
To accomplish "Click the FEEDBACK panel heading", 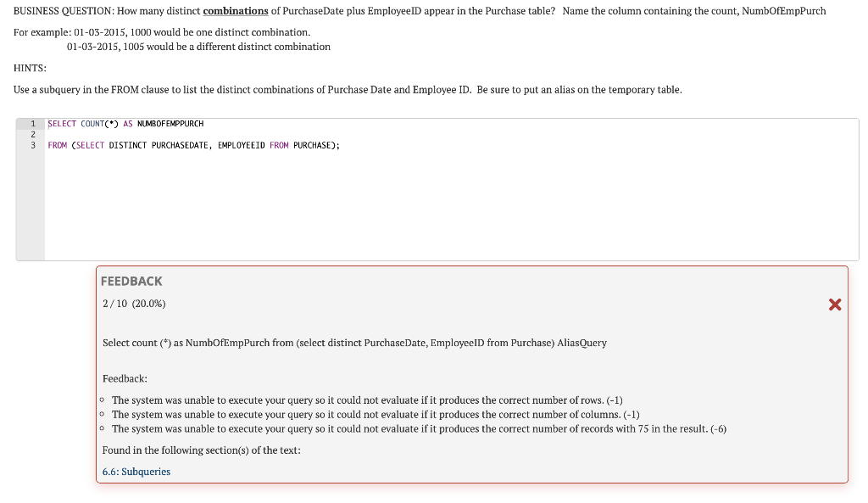I will click(x=131, y=281).
